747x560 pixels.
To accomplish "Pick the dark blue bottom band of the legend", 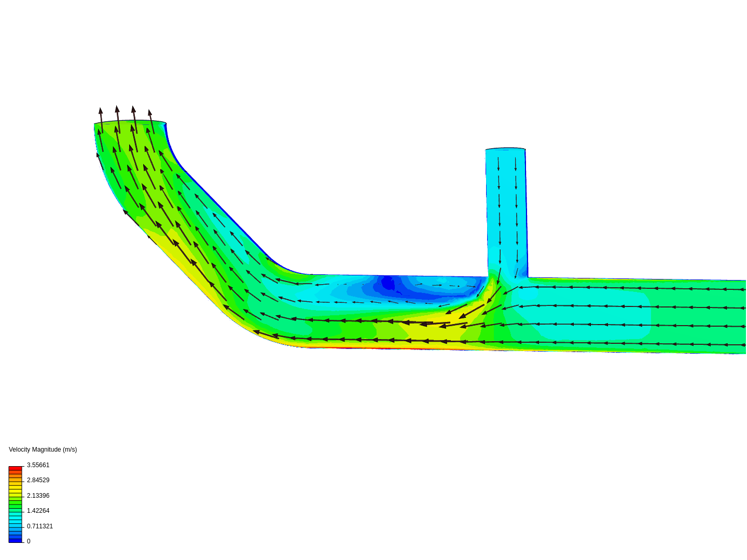I will (15, 540).
